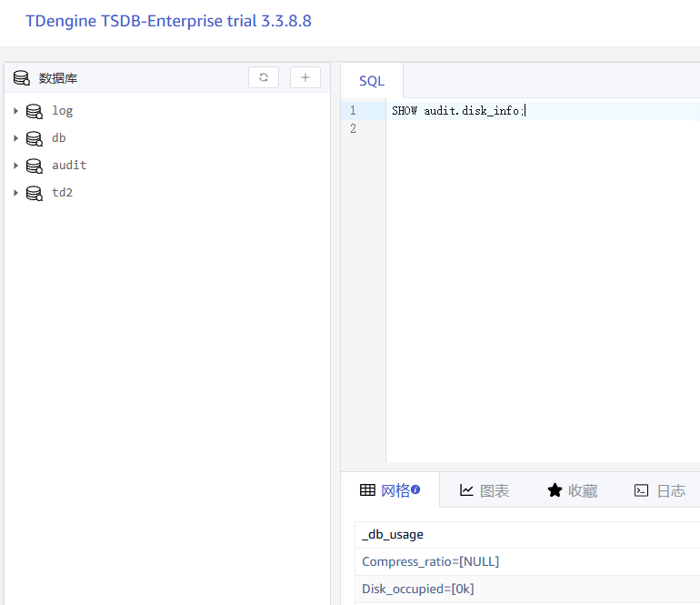Open the 日志 log tab
Image resolution: width=700 pixels, height=605 pixels.
coord(659,490)
